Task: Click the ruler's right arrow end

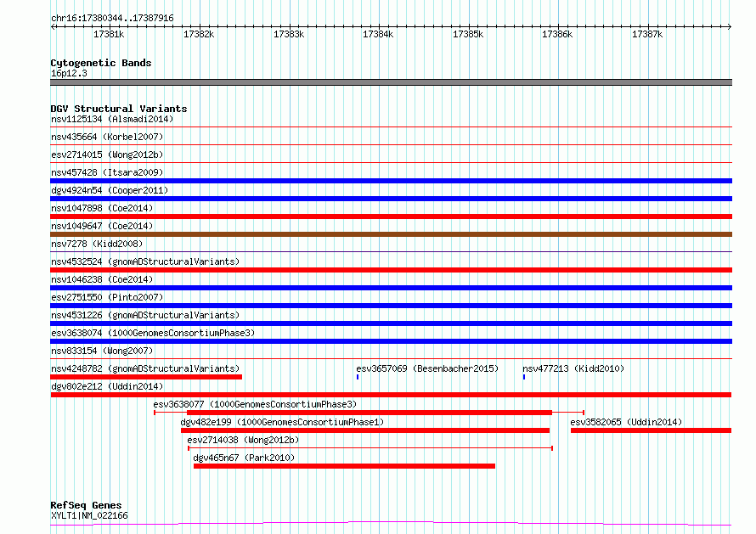Action: click(730, 27)
